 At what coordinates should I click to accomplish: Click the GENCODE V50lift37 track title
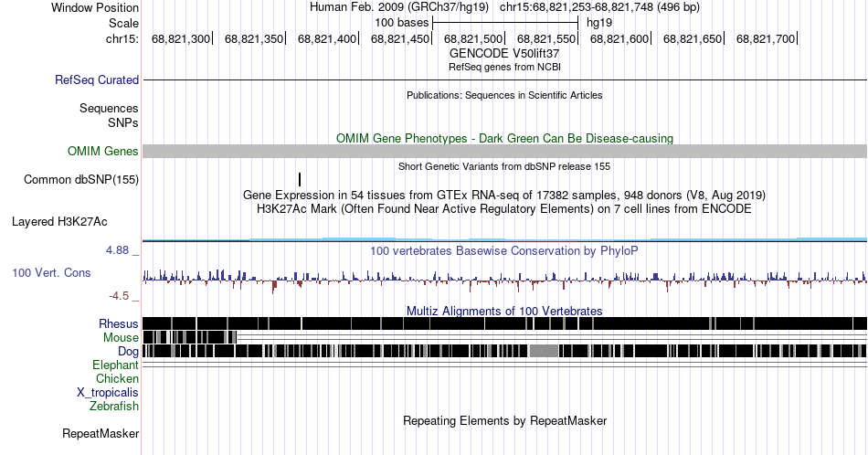[x=504, y=54]
